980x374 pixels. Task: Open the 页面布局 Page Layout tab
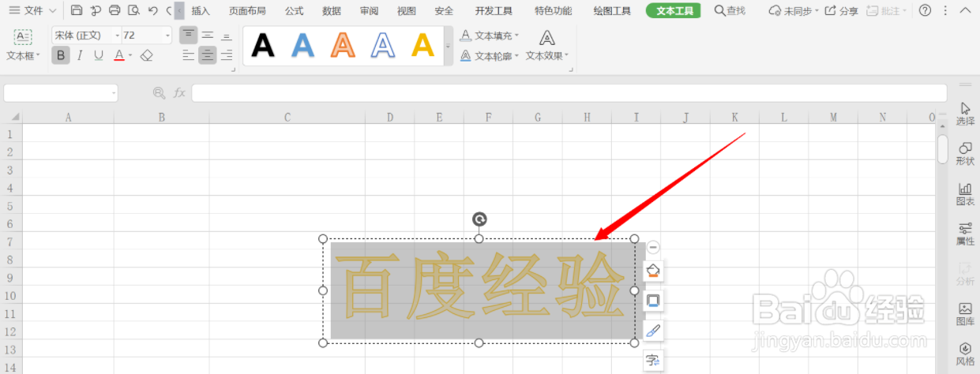(x=247, y=11)
